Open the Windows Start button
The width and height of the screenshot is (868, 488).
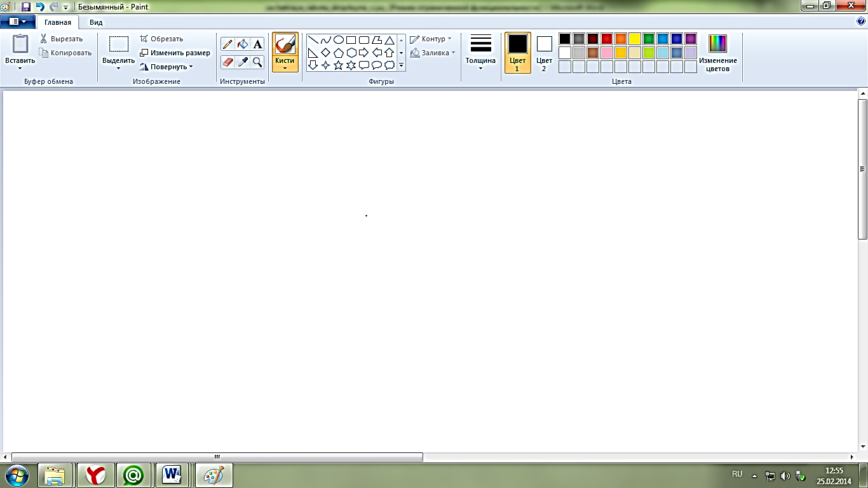coord(17,475)
